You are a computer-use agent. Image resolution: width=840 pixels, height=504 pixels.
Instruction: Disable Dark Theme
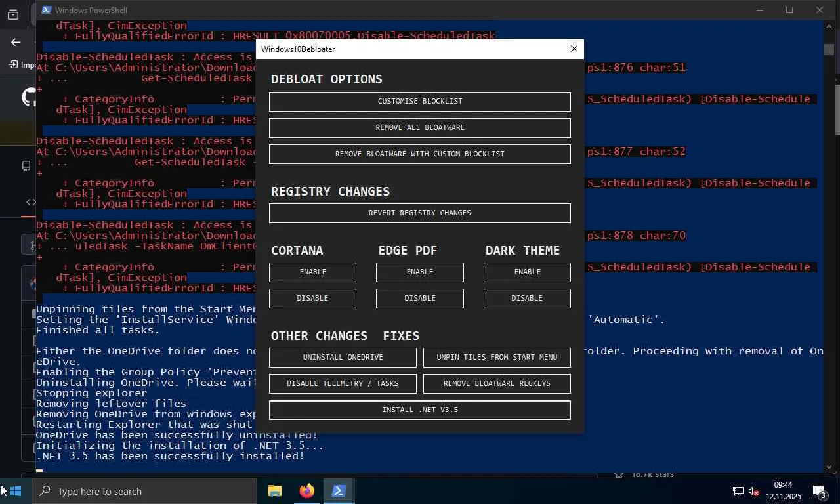tap(527, 298)
